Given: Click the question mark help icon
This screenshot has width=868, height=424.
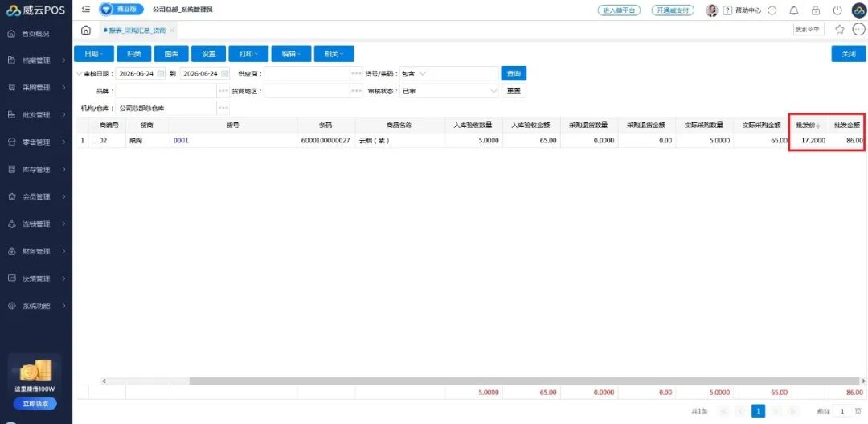Looking at the screenshot, I should click(x=727, y=10).
